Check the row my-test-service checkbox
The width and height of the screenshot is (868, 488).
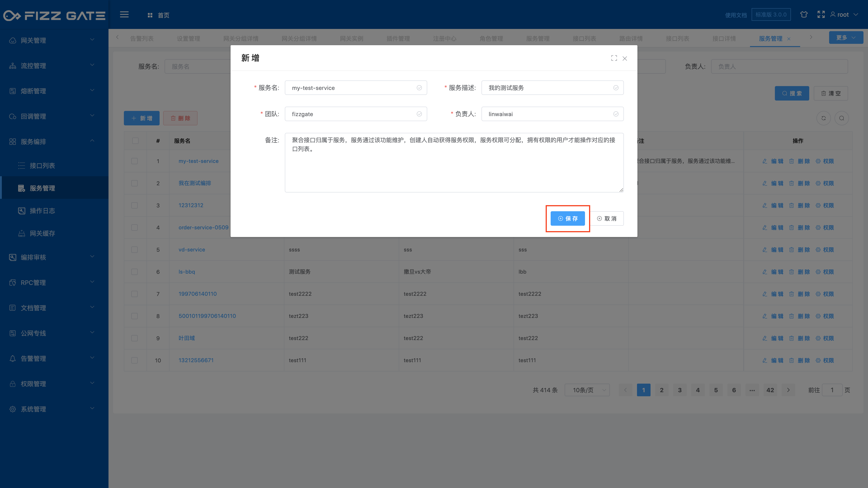pos(134,161)
